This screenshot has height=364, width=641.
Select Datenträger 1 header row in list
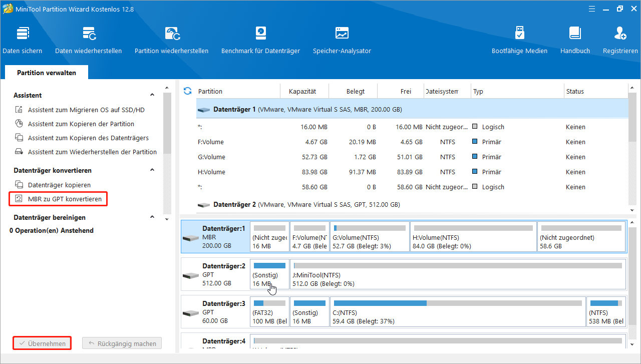pos(412,109)
